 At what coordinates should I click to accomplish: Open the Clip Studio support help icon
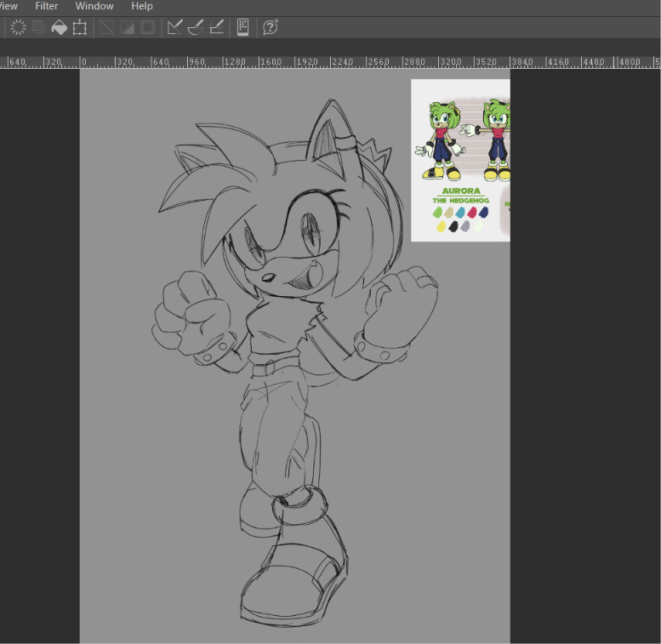click(x=271, y=27)
